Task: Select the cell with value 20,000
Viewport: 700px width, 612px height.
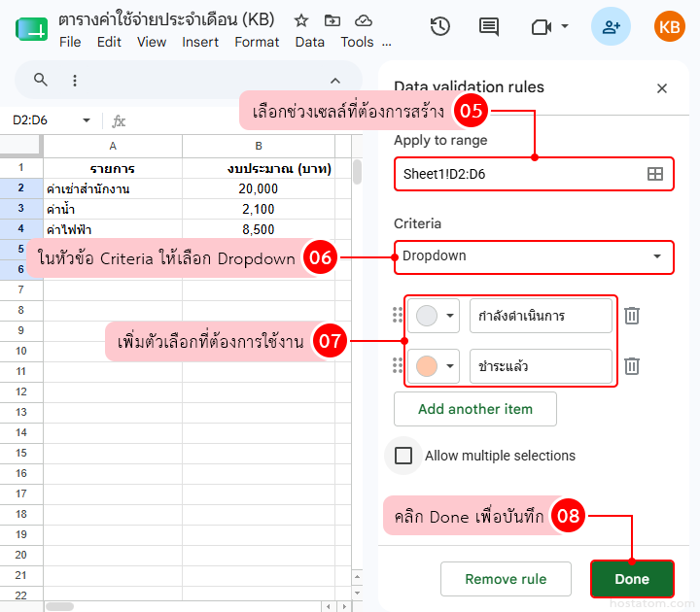Action: (x=259, y=188)
